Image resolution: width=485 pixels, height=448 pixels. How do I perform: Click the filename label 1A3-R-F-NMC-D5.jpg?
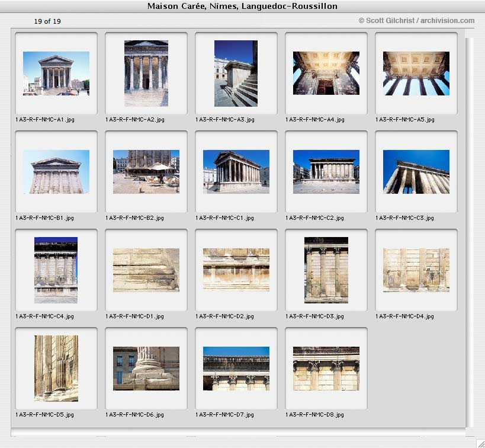44,415
